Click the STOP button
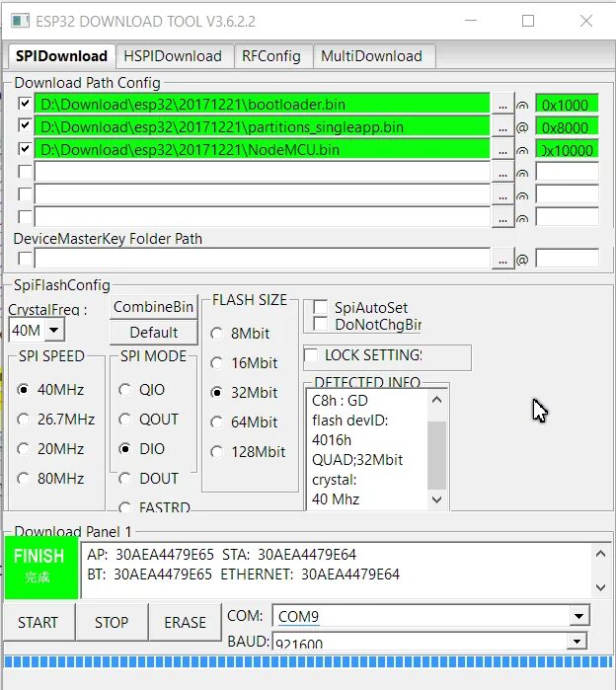The image size is (616, 690). (x=112, y=622)
